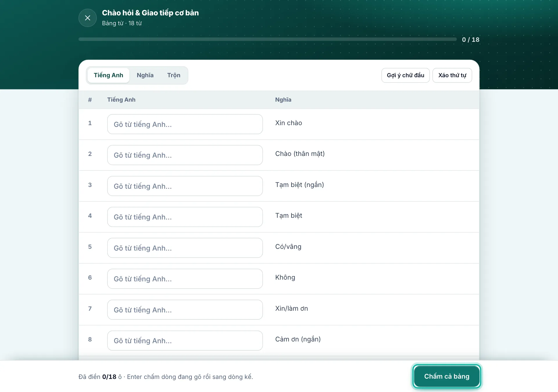Focus input for row 2 Chào (thân mật)

185,155
